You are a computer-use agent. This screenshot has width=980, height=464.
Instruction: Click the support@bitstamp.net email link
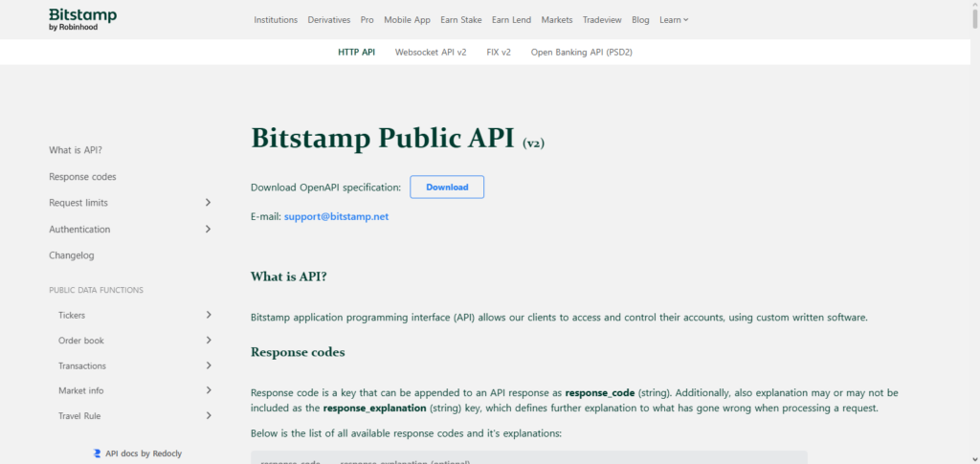(336, 217)
